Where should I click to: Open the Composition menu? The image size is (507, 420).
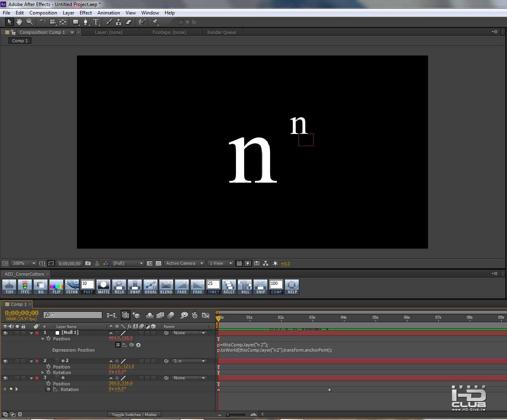(x=43, y=13)
